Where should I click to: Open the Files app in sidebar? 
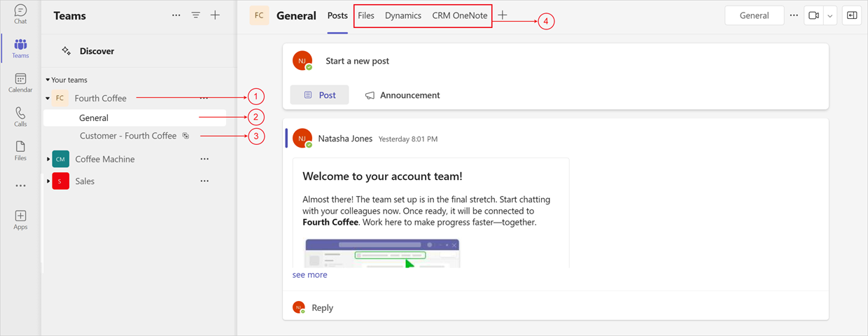20,150
